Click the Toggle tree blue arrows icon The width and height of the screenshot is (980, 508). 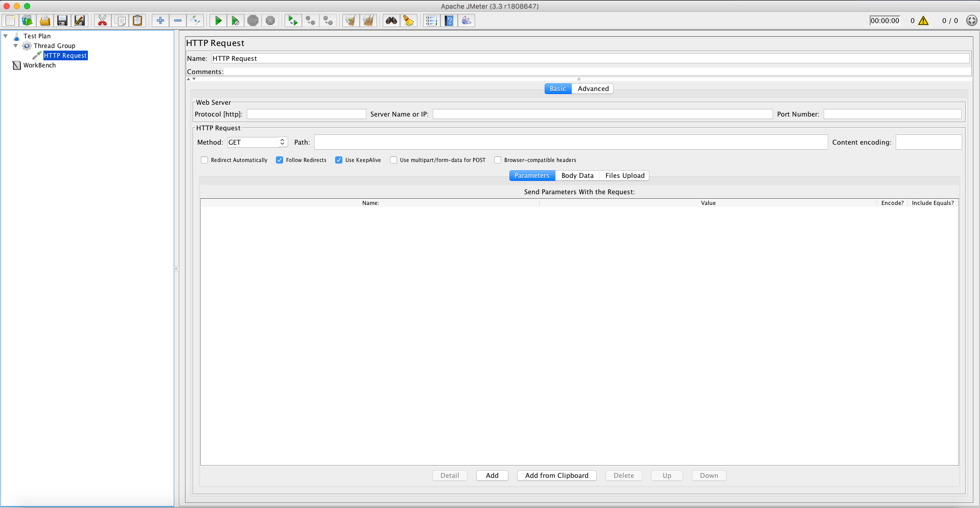195,20
